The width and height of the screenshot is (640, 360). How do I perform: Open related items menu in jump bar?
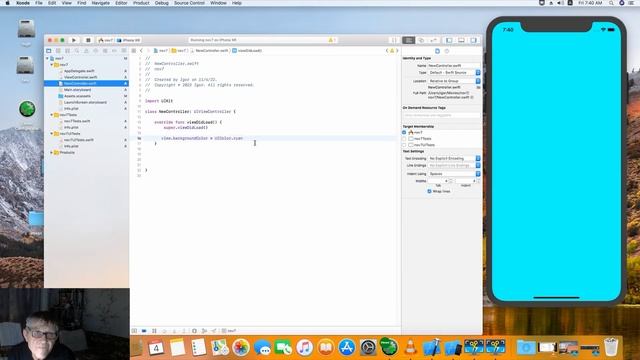133,51
